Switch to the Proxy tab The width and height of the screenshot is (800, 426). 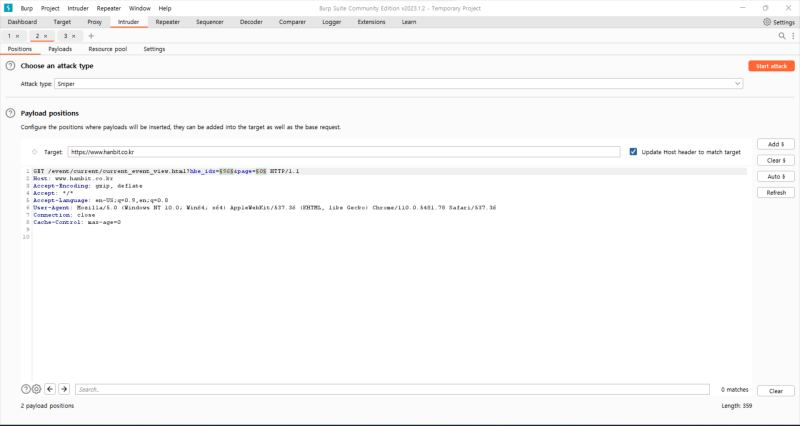coord(94,22)
